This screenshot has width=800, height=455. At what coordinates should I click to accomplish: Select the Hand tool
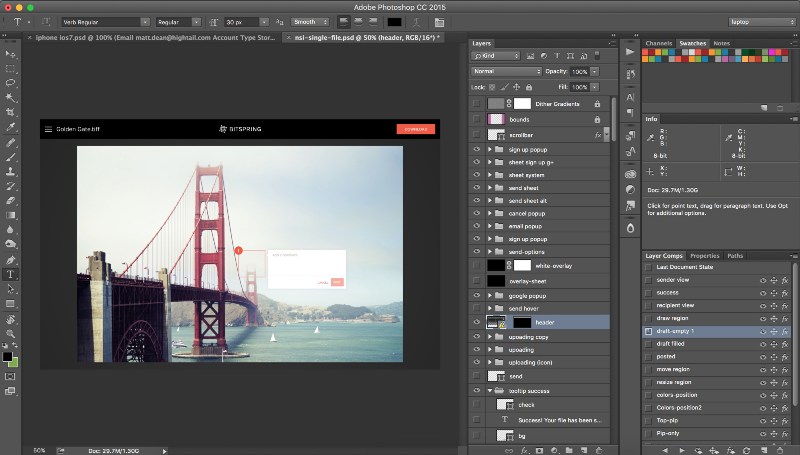(10, 320)
